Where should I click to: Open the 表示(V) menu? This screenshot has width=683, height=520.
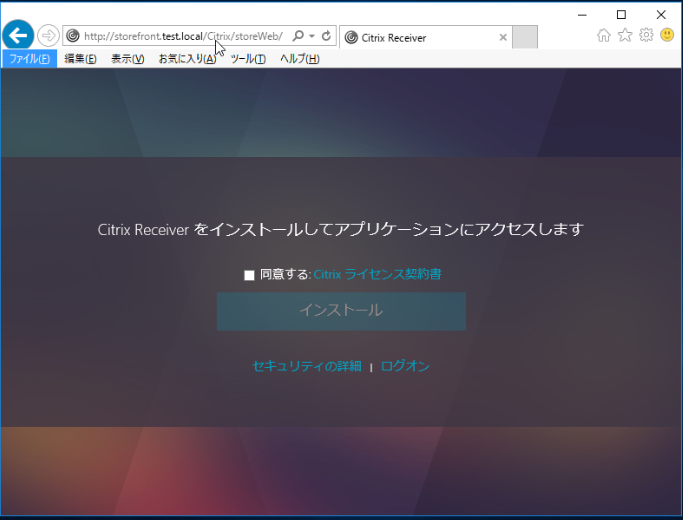pyautogui.click(x=128, y=58)
